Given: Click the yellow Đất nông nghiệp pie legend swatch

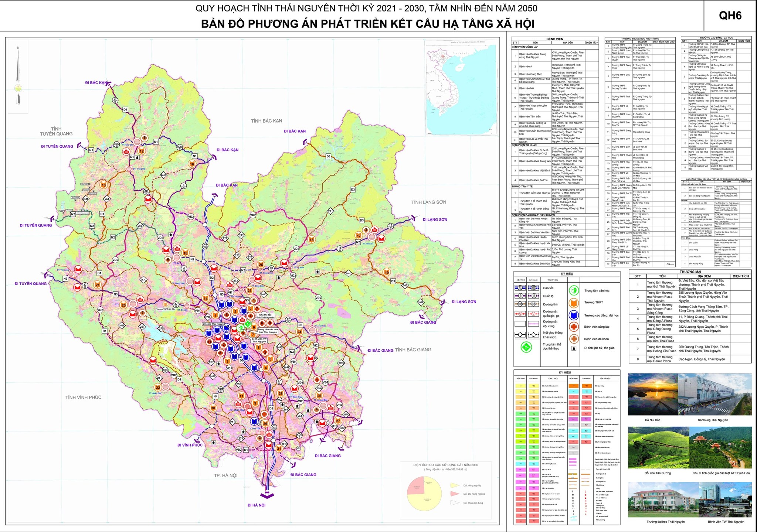Looking at the screenshot, I should 455,485.
